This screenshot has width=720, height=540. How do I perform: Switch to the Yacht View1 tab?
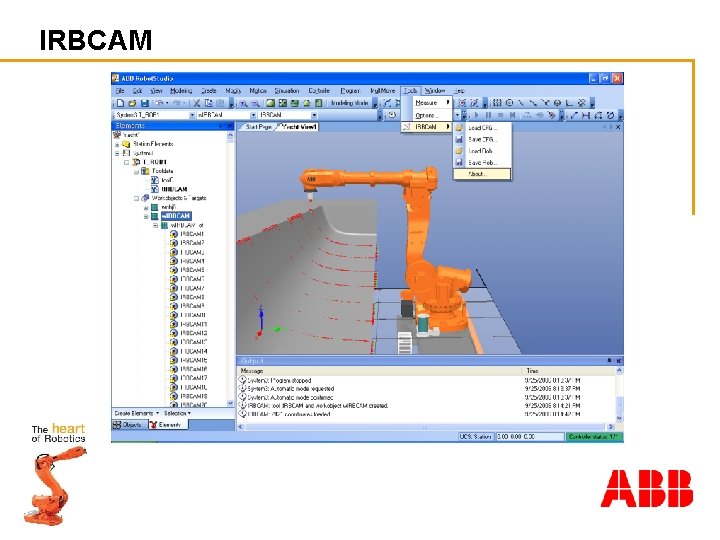pos(298,127)
